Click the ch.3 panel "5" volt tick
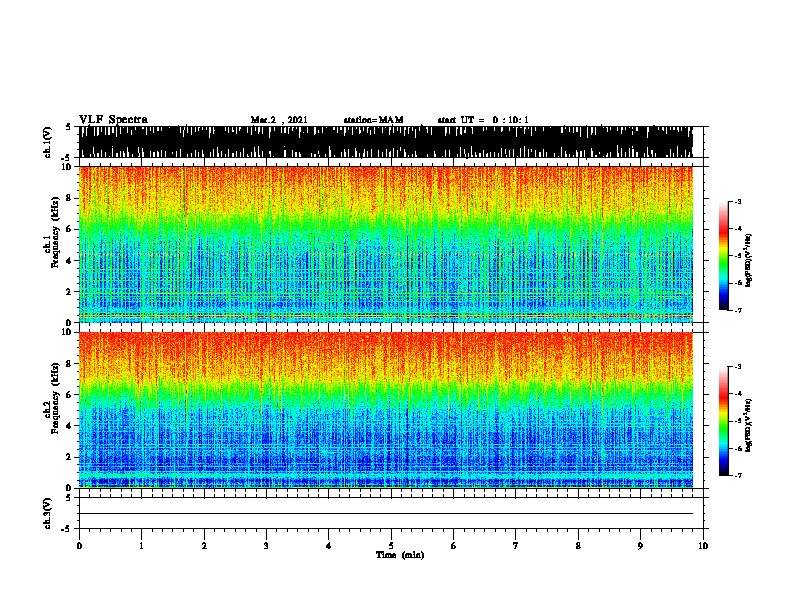Image resolution: width=792 pixels, height=612 pixels. [68, 497]
